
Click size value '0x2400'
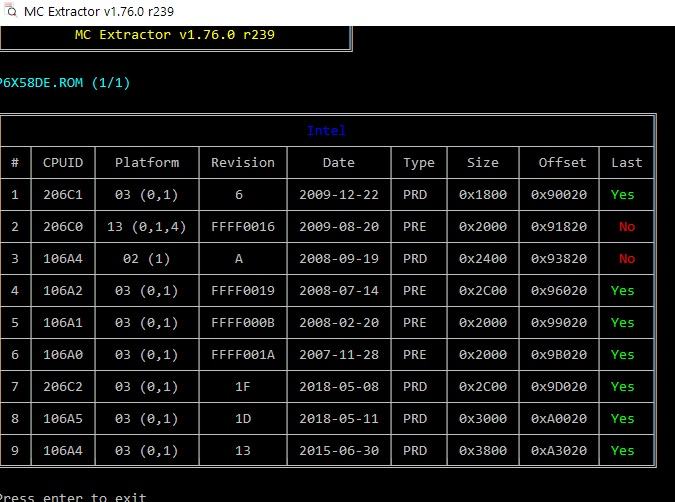click(x=483, y=258)
